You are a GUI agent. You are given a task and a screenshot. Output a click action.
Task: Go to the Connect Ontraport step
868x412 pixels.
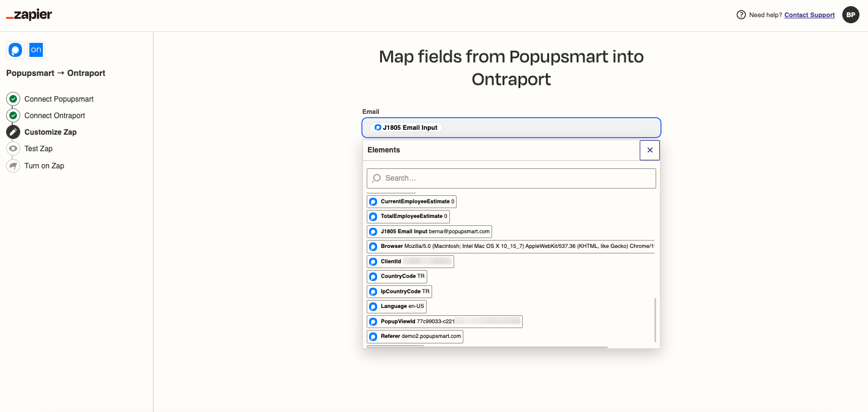[x=54, y=116]
